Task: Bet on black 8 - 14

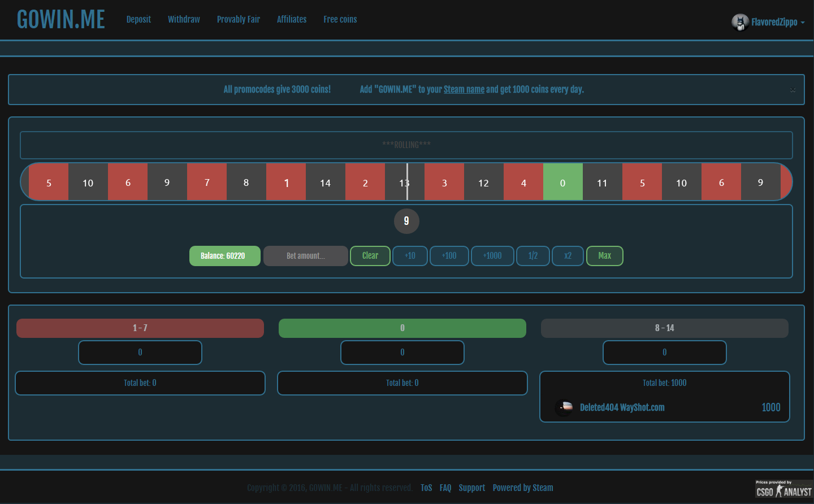Action: (665, 328)
